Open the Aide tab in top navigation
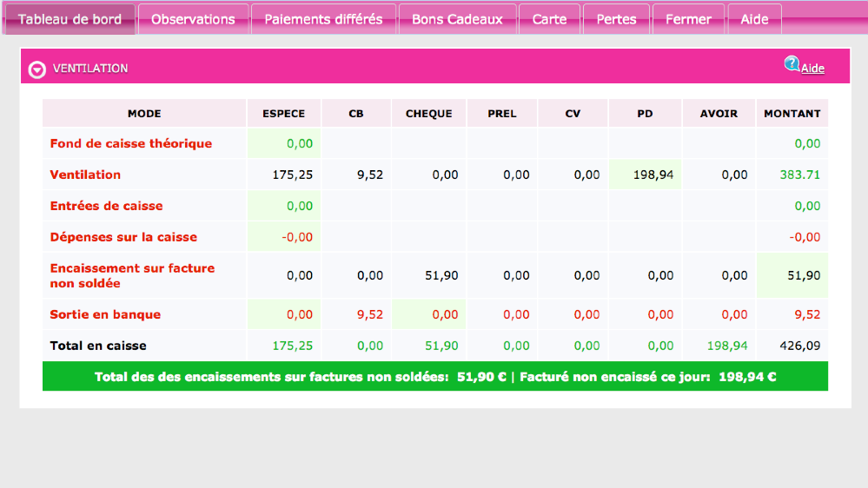Image resolution: width=868 pixels, height=488 pixels. [x=754, y=19]
